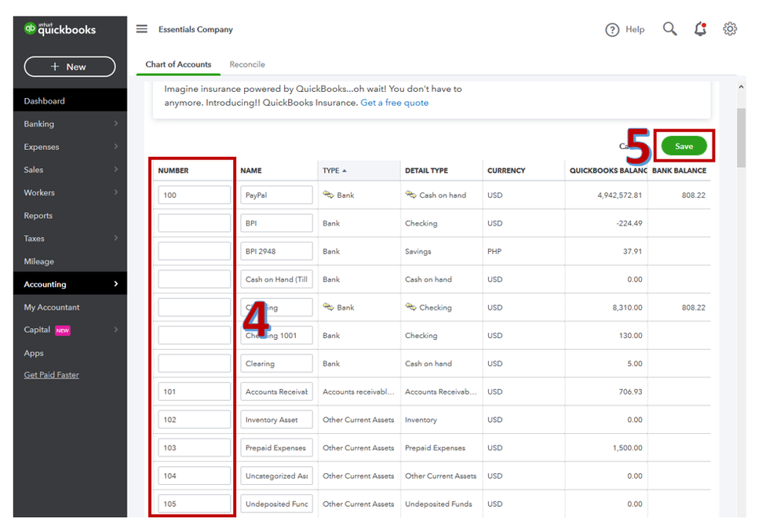The width and height of the screenshot is (784, 532).
Task: Click the Checking 1001 name field
Action: (276, 336)
